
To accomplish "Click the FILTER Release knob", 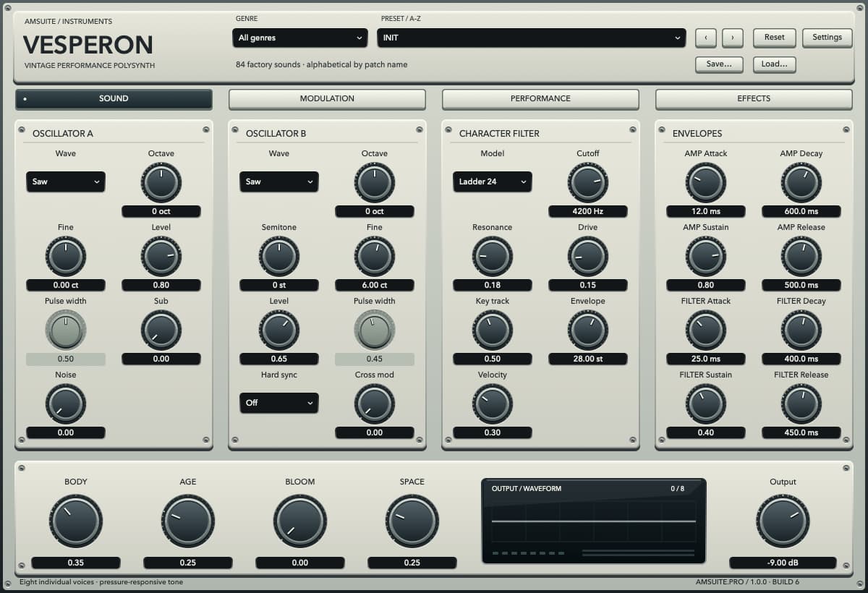I will pos(801,404).
